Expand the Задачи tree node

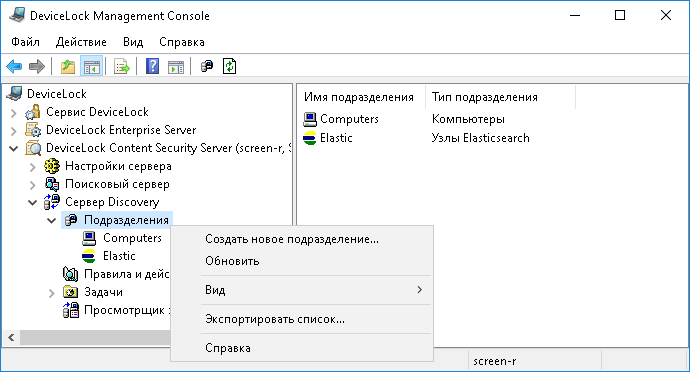click(51, 293)
